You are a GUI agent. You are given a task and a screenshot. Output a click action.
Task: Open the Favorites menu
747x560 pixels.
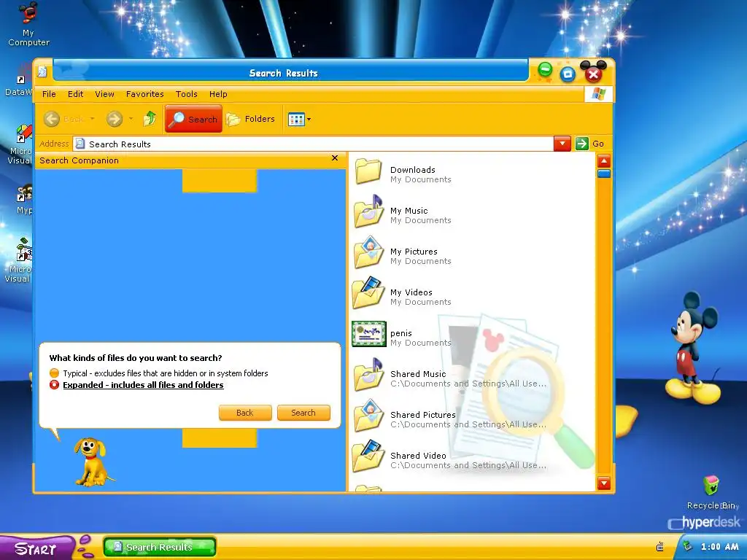click(x=145, y=94)
